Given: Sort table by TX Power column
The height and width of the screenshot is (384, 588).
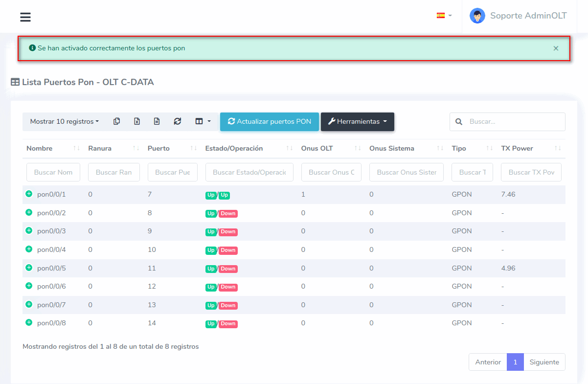Looking at the screenshot, I should tap(517, 148).
